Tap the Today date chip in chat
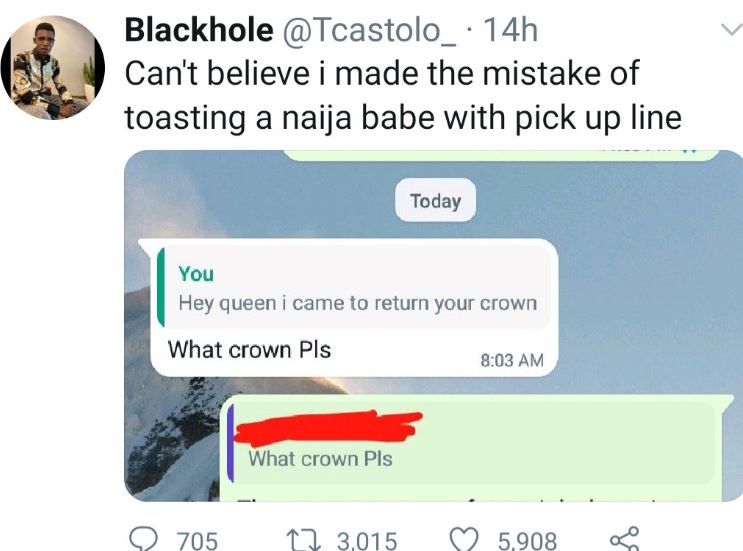The image size is (743, 551). pos(435,201)
